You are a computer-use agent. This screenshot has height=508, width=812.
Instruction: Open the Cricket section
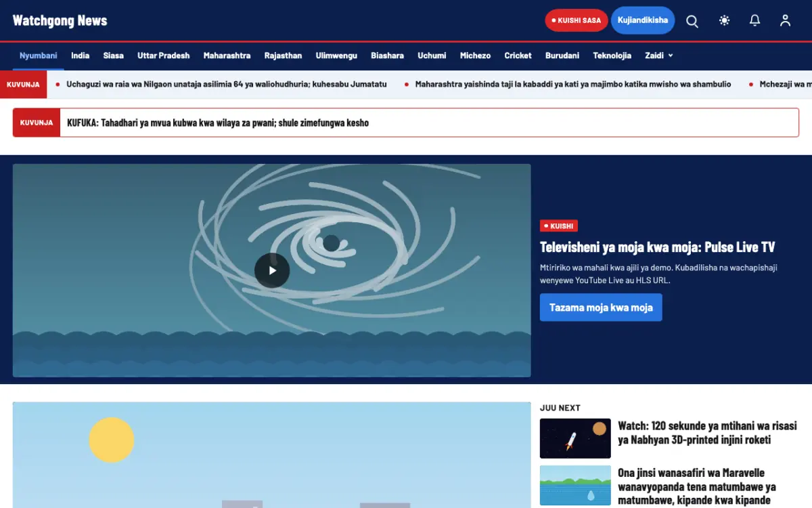coord(518,56)
